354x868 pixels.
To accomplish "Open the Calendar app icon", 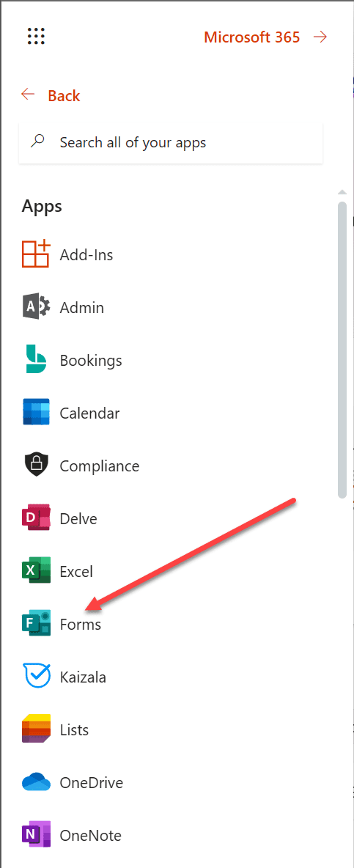I will [36, 413].
